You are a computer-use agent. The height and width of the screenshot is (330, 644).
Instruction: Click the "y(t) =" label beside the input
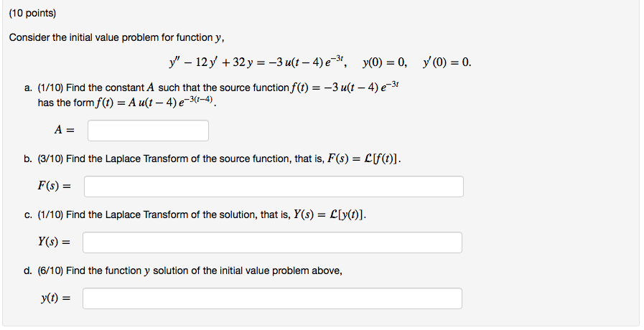(x=56, y=298)
